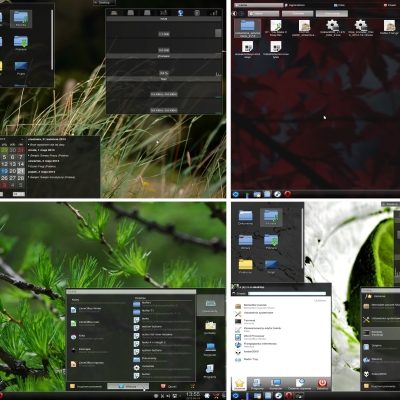This screenshot has height=400, width=400.
Task: Go forward with the Dolphin forward arrow
Action: click(x=241, y=13)
